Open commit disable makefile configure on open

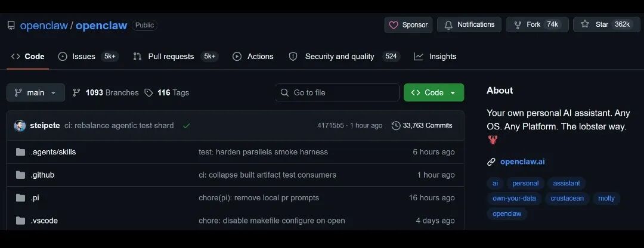(x=272, y=221)
